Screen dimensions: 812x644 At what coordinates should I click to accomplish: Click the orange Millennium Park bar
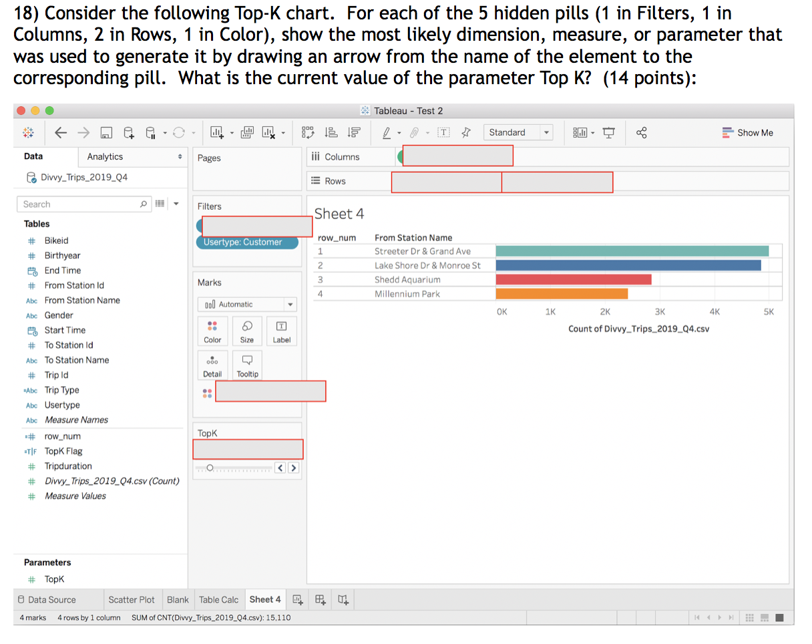(x=562, y=293)
